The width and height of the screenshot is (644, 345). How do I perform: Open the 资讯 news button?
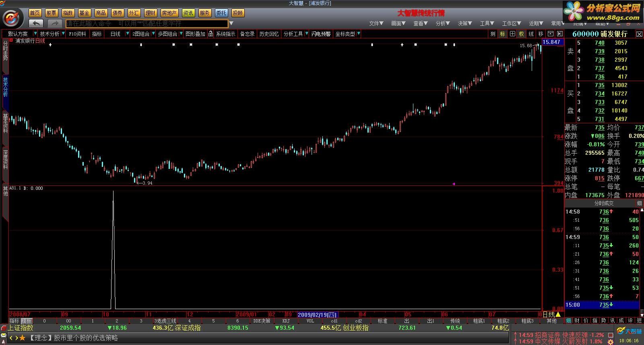click(x=188, y=13)
